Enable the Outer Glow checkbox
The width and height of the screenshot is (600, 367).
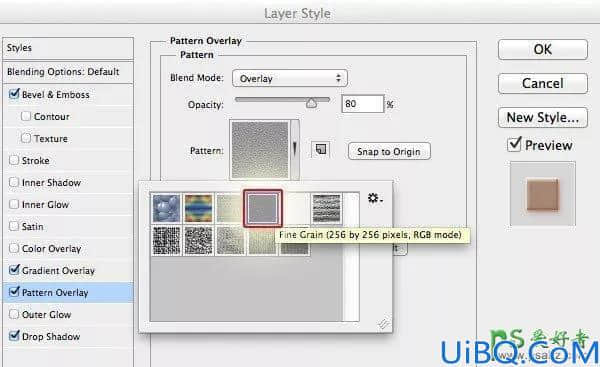coord(14,314)
